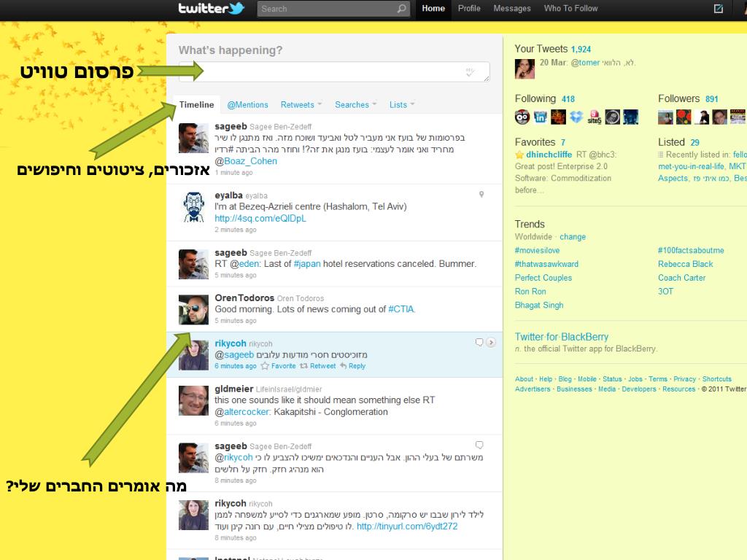Open details arrow on rikycoh's highlighted tweet

tap(491, 343)
